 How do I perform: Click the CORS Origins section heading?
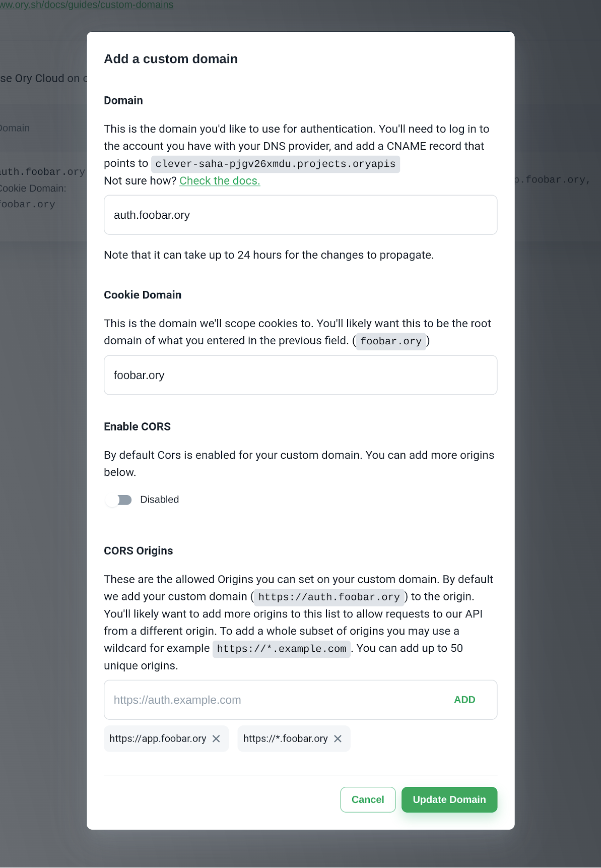138,550
